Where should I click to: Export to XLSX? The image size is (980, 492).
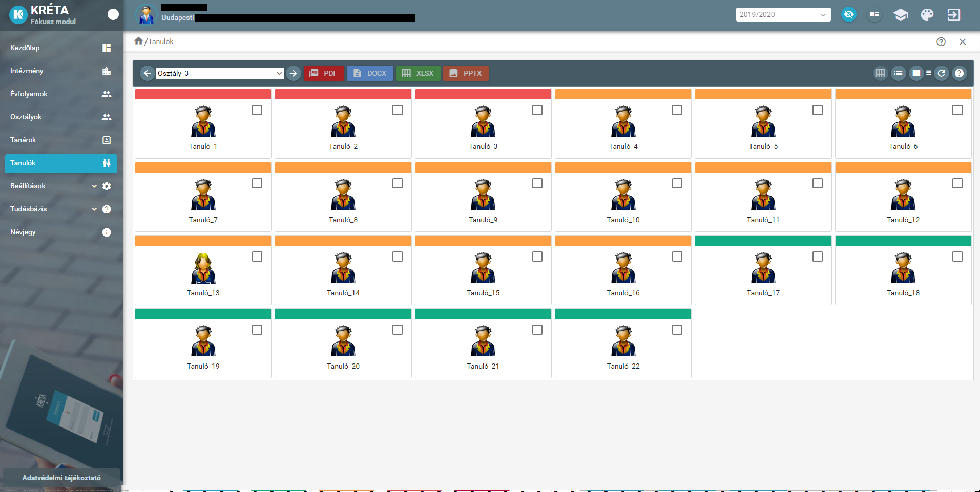click(418, 73)
